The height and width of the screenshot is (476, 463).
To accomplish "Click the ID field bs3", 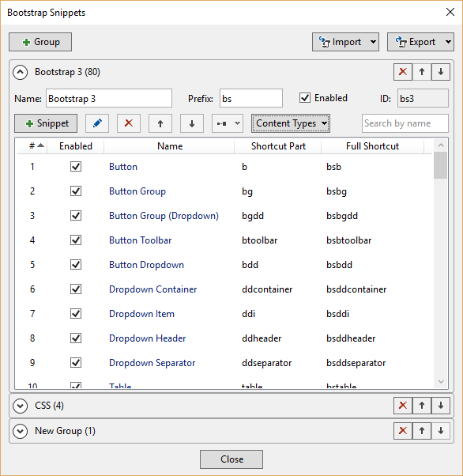I will coord(423,98).
